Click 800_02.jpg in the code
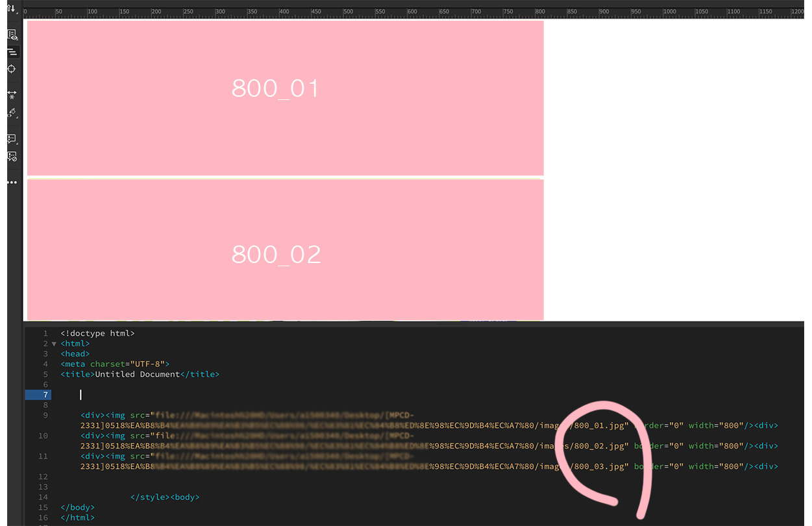 [599, 446]
